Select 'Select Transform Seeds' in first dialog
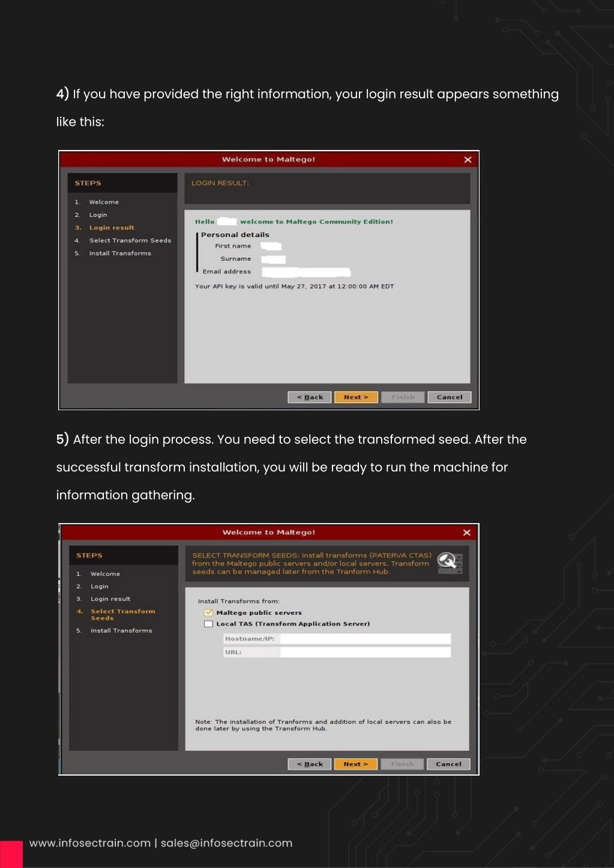614x868 pixels. pyautogui.click(x=130, y=241)
